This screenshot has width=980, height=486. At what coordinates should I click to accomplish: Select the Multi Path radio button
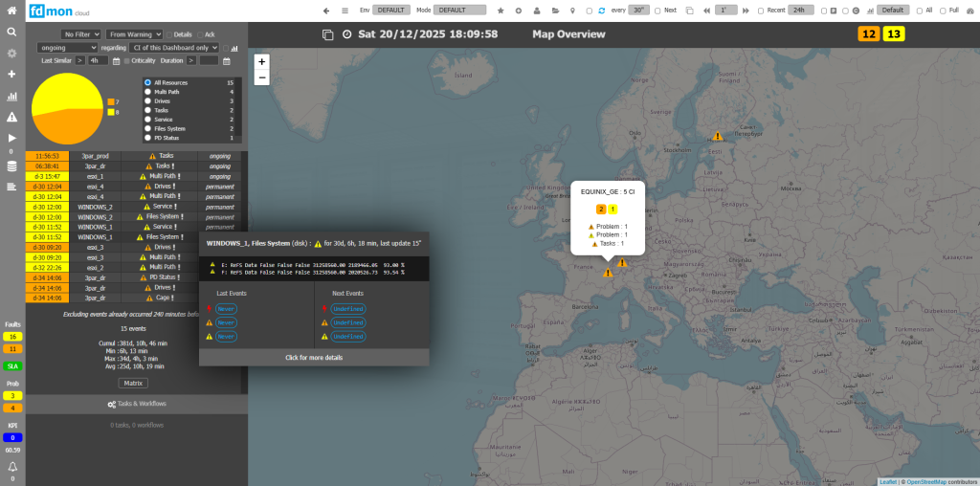pos(147,92)
